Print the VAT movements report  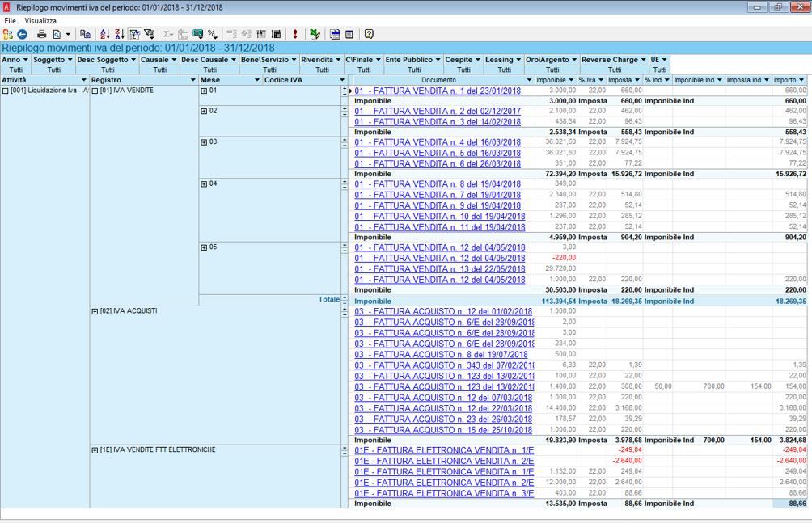pos(42,34)
